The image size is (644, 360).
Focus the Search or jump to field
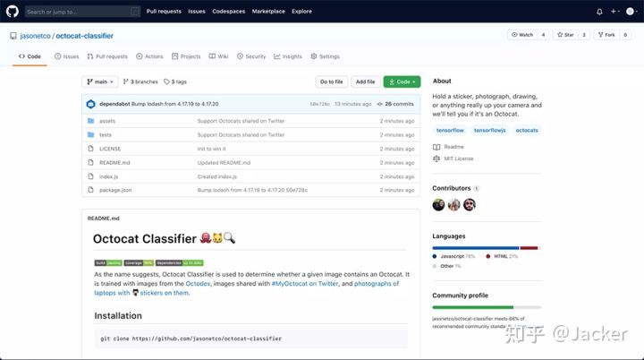[x=82, y=12]
